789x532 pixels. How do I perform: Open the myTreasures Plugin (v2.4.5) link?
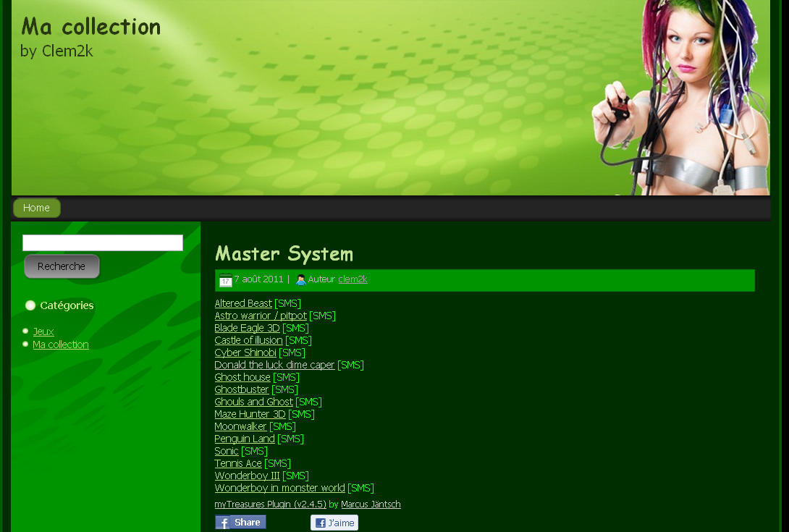[270, 504]
